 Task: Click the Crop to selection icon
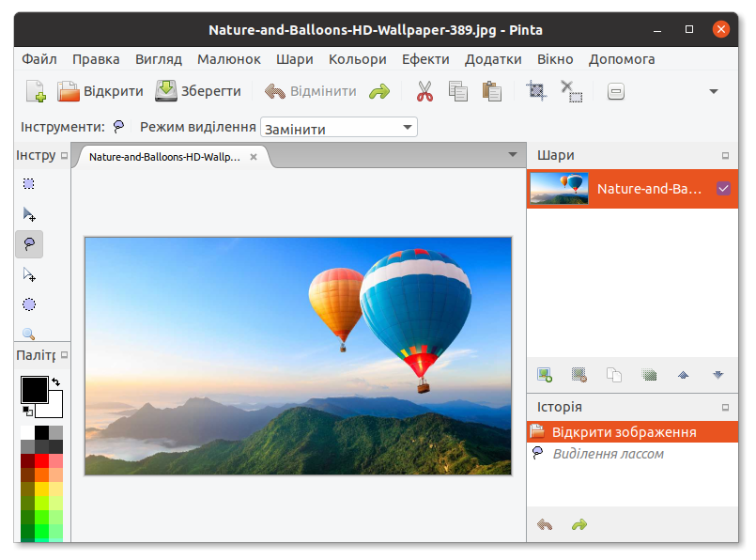(x=536, y=92)
